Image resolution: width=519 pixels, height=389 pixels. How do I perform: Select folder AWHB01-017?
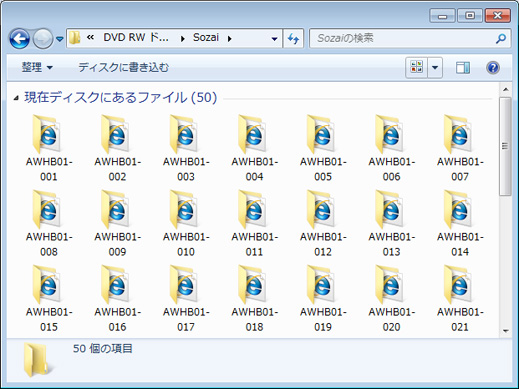click(186, 299)
